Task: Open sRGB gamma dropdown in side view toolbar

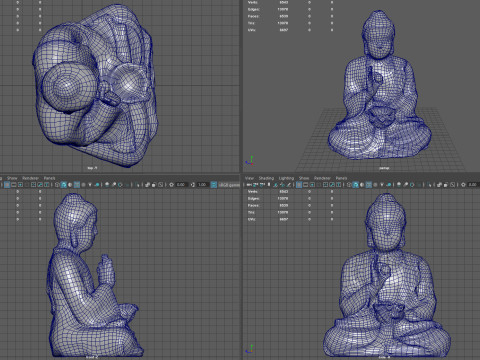Action: click(229, 184)
